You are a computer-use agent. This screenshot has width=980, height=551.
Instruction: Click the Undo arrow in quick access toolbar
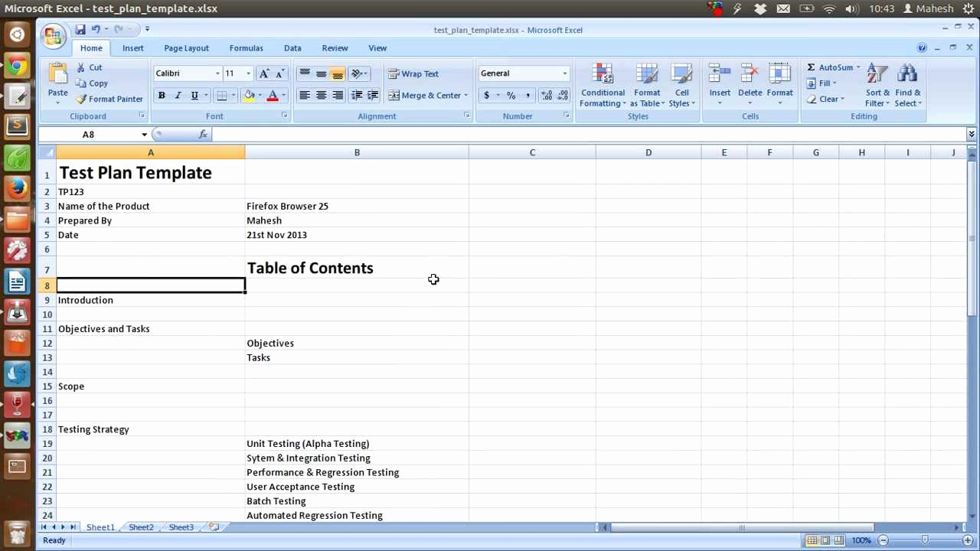96,29
